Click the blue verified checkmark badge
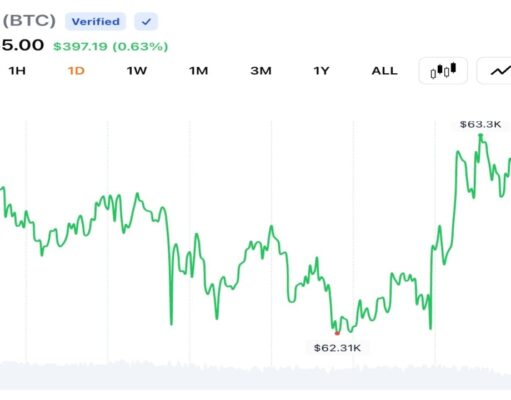This screenshot has height=400, width=511. coord(146,22)
